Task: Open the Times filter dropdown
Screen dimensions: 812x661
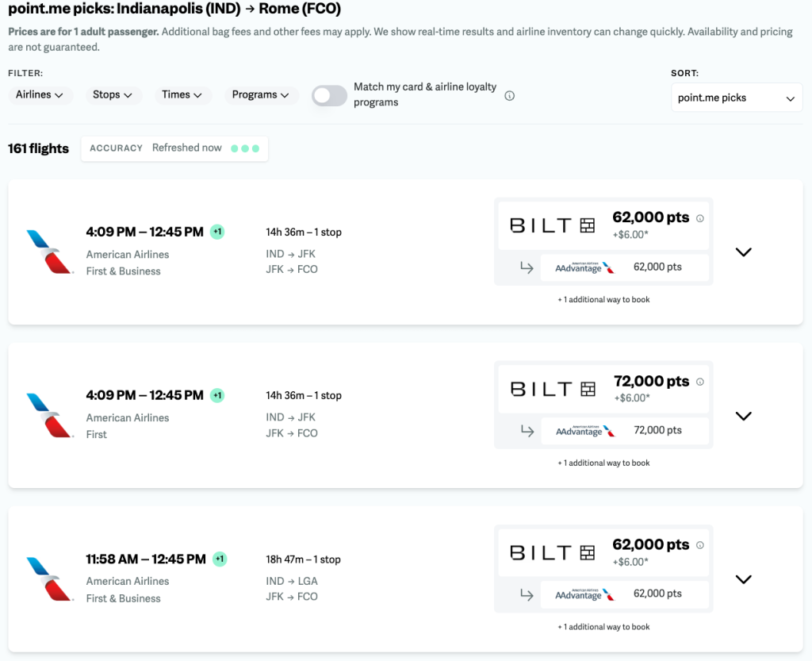Action: (182, 94)
